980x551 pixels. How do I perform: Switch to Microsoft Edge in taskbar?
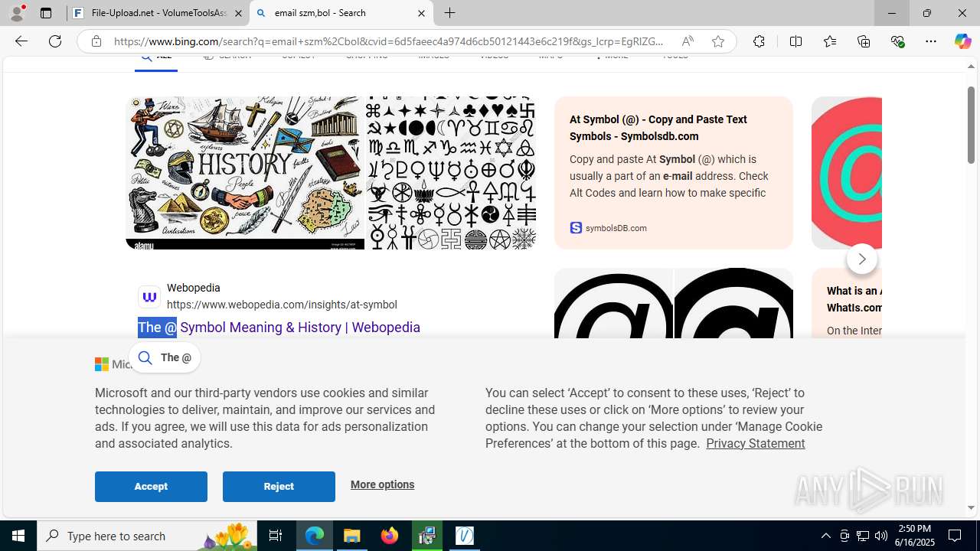(x=315, y=536)
